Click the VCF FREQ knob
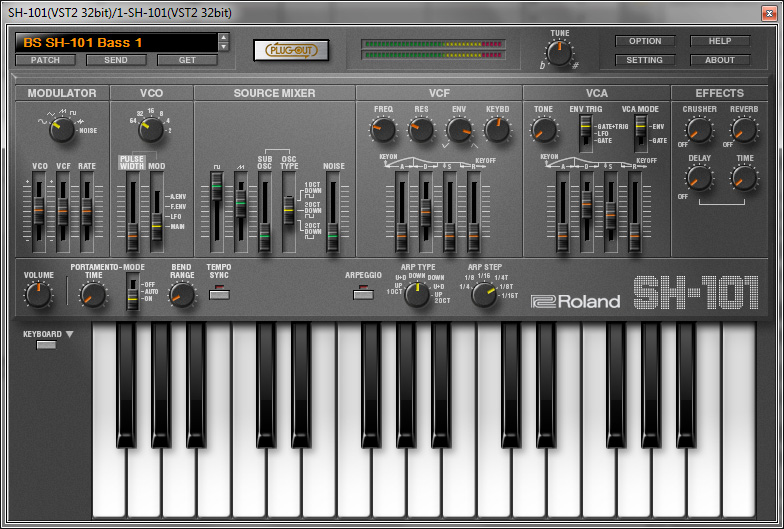Image resolution: width=784 pixels, height=529 pixels. tap(384, 130)
